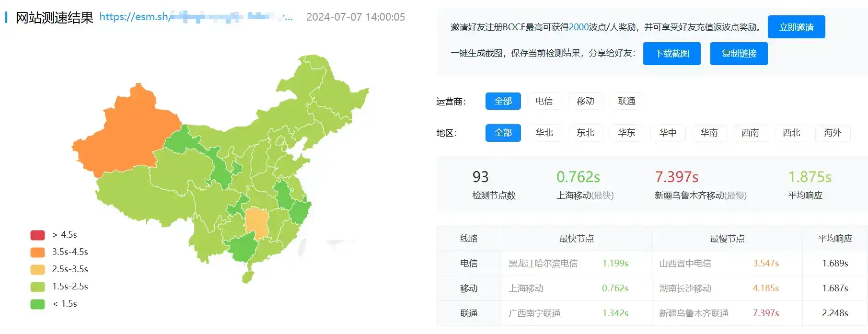
Task: Show 海外 overseas nodes
Action: (833, 133)
